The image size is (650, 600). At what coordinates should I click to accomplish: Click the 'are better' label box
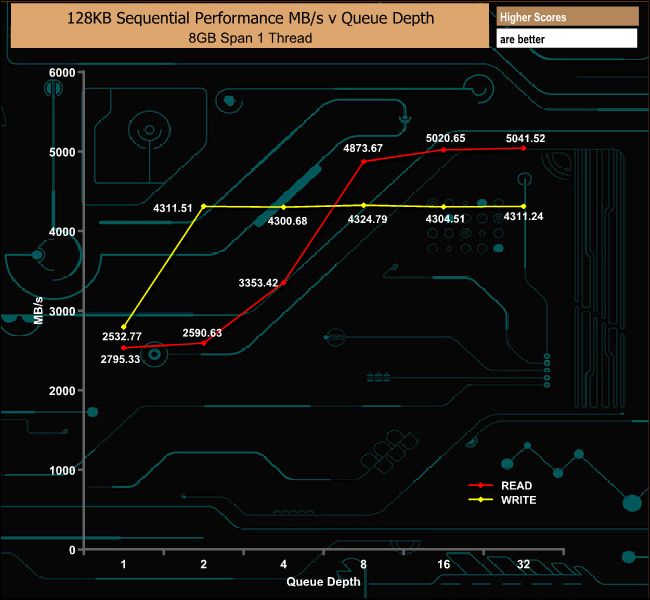click(567, 39)
